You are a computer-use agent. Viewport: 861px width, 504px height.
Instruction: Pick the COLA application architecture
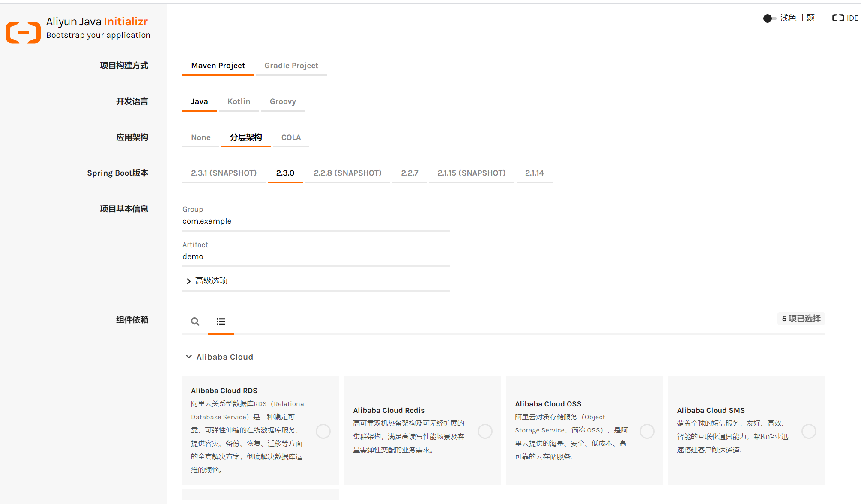click(291, 137)
